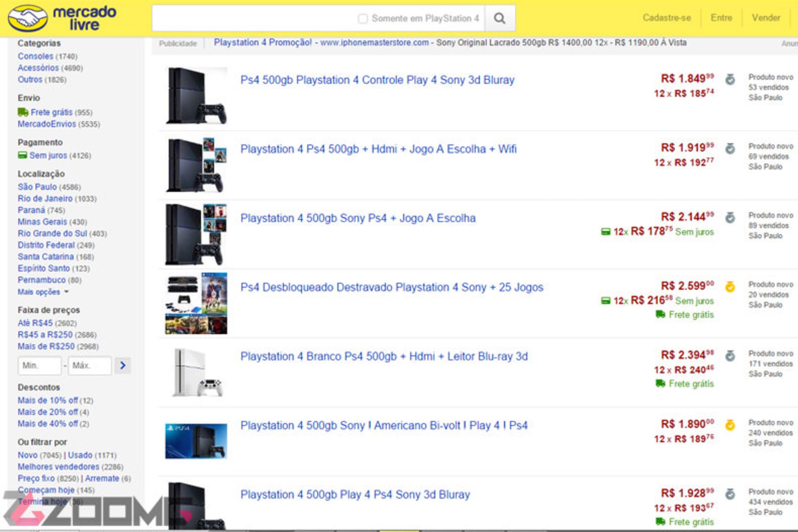Image resolution: width=798 pixels, height=532 pixels.
Task: Filter by Preço fixo listings
Action: coord(36,478)
